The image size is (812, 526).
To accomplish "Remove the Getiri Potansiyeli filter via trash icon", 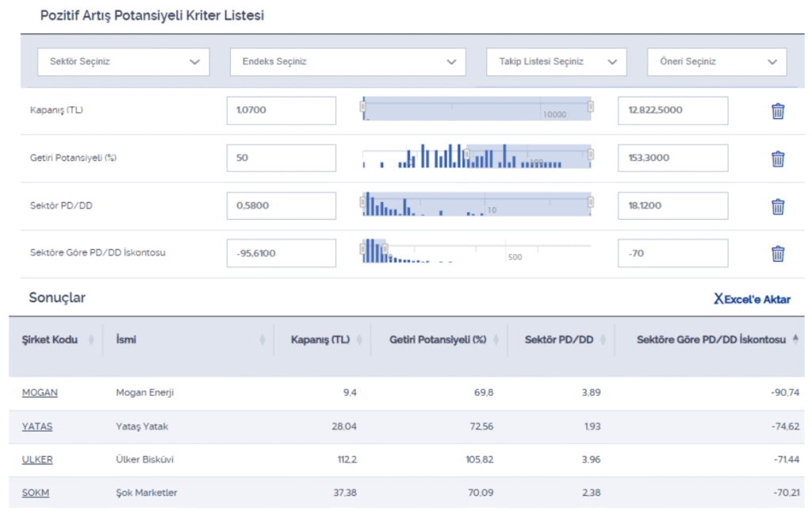I will [778, 159].
